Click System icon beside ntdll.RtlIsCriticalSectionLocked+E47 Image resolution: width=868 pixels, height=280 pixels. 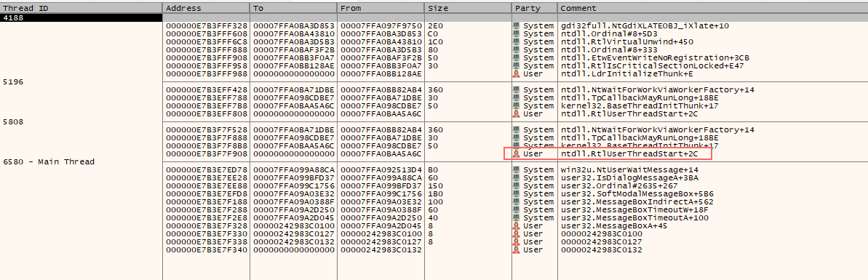tap(517, 66)
